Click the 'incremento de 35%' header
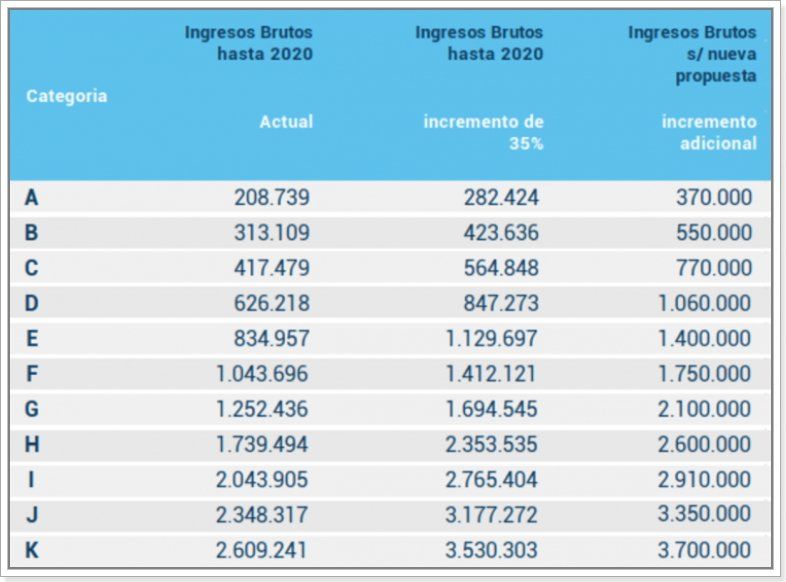Screen dimensions: 786x582 pyautogui.click(x=484, y=132)
